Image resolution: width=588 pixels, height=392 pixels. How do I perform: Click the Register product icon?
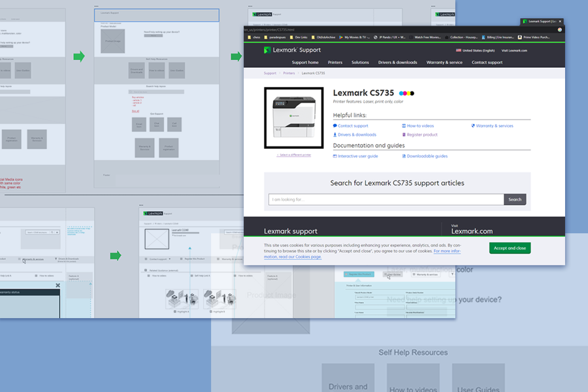(404, 135)
